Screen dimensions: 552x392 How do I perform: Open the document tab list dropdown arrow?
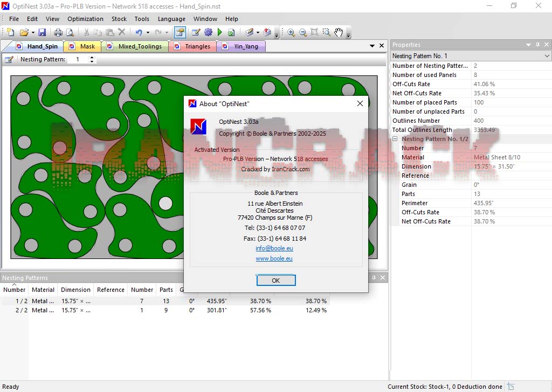[372, 46]
